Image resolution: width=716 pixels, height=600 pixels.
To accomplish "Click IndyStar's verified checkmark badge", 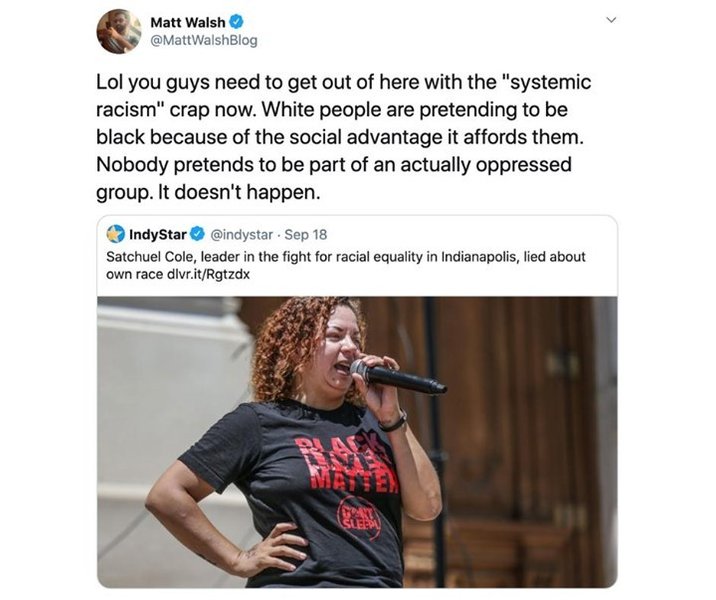I will [197, 235].
